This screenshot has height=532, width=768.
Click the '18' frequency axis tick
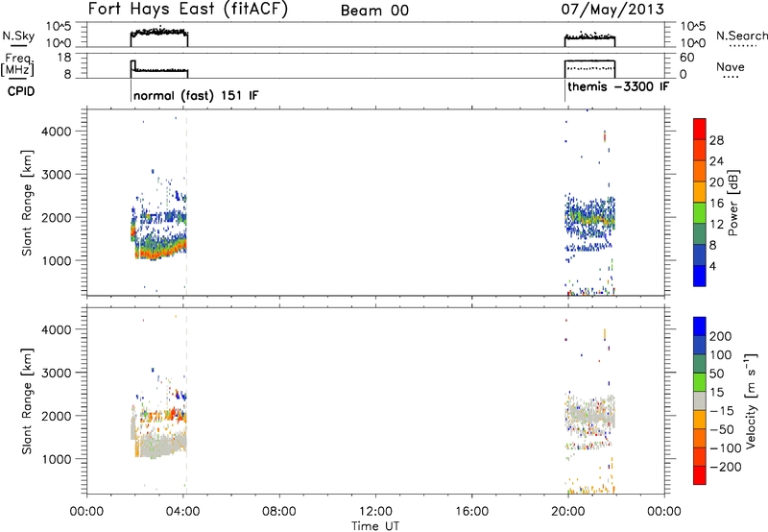tap(63, 58)
